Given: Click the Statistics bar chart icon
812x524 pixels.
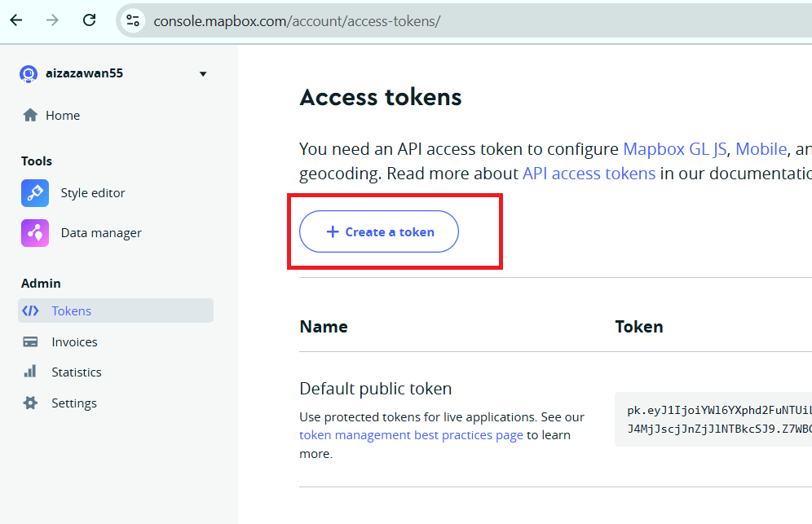Looking at the screenshot, I should (x=30, y=372).
